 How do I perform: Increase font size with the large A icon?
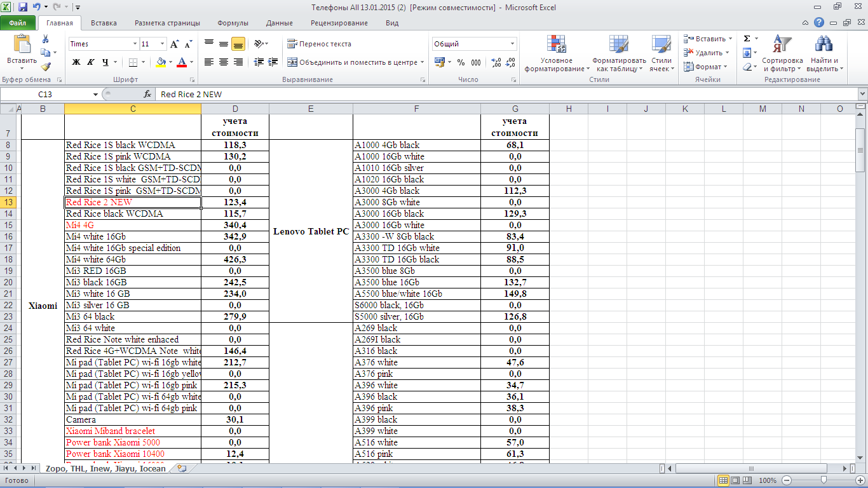point(175,44)
